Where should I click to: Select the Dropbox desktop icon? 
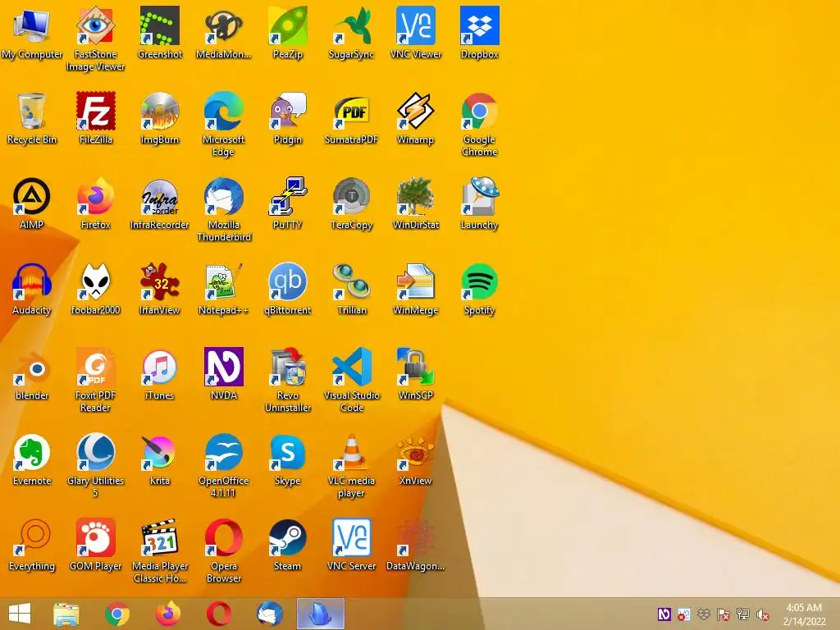479,25
